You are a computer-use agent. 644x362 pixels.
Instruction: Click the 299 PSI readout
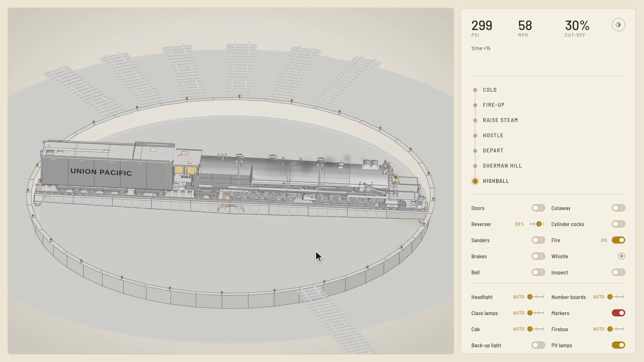tap(482, 28)
